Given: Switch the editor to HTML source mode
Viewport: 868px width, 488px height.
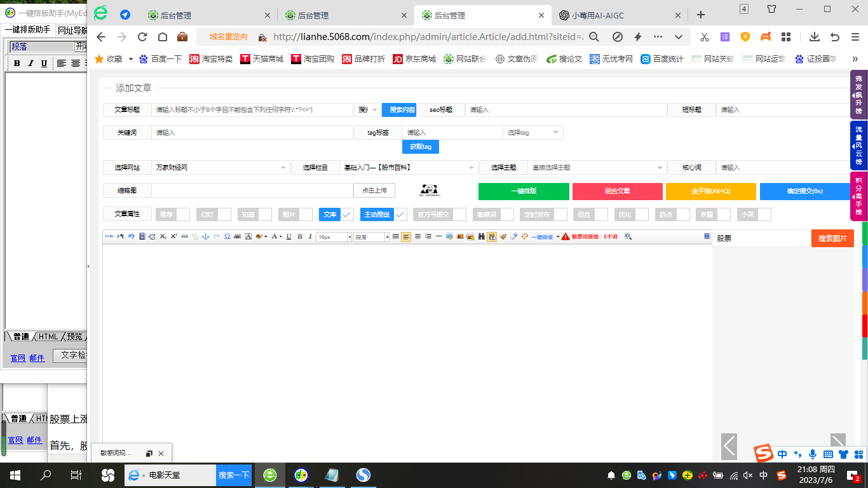Looking at the screenshot, I should point(109,236).
